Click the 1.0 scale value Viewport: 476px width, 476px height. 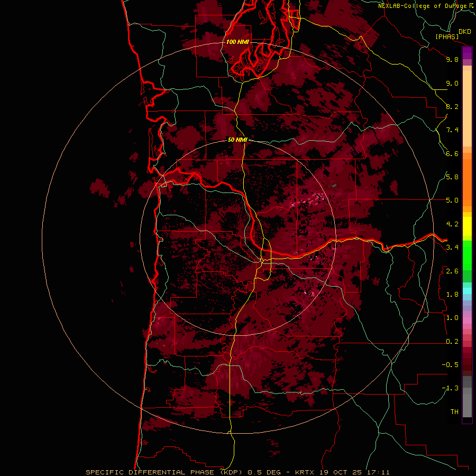pyautogui.click(x=452, y=318)
